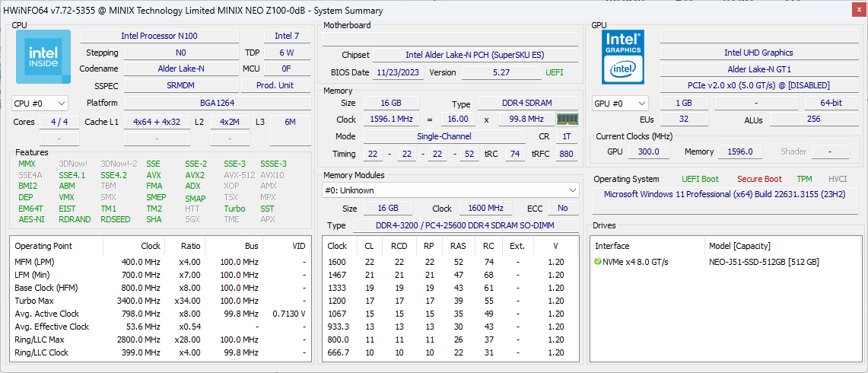Click the Prod. Unit field

click(x=275, y=85)
